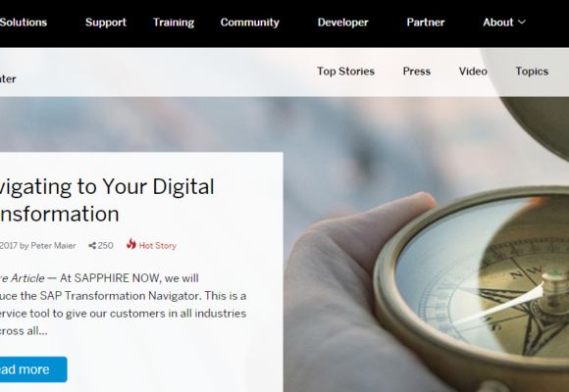This screenshot has width=569, height=392.
Task: Open the Community page
Action: point(249,23)
